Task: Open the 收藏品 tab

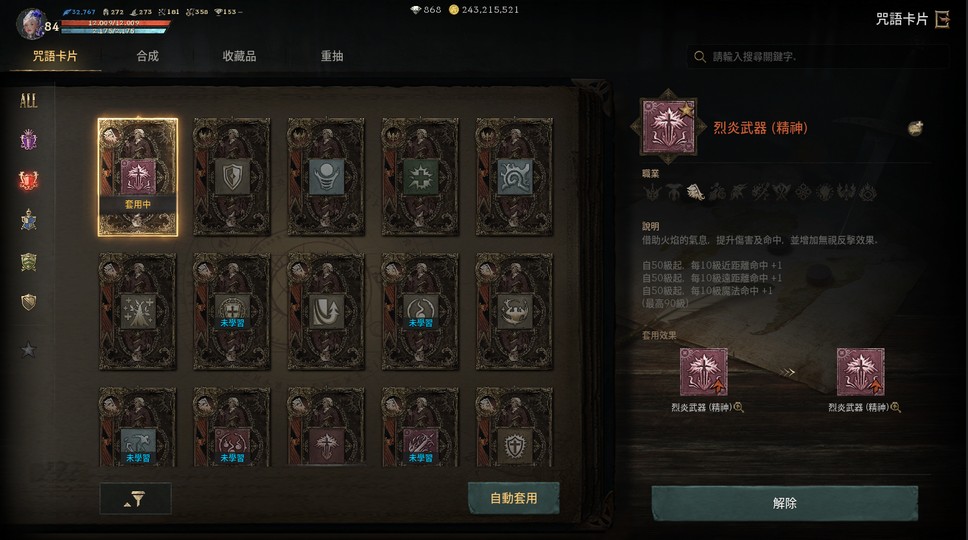Action: click(240, 56)
